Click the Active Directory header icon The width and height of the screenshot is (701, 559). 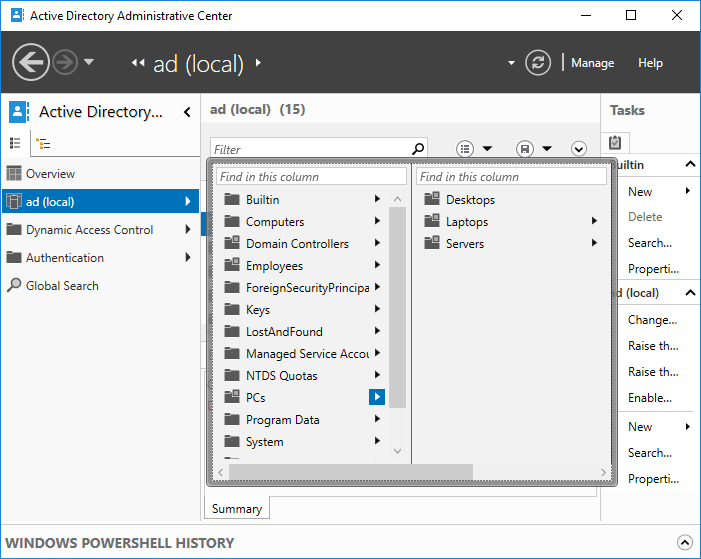[19, 111]
